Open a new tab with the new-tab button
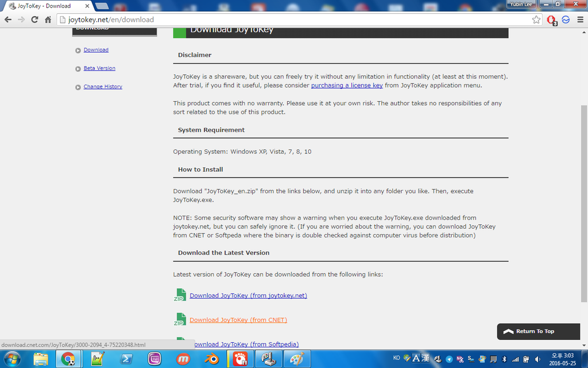The height and width of the screenshot is (368, 588). click(102, 6)
